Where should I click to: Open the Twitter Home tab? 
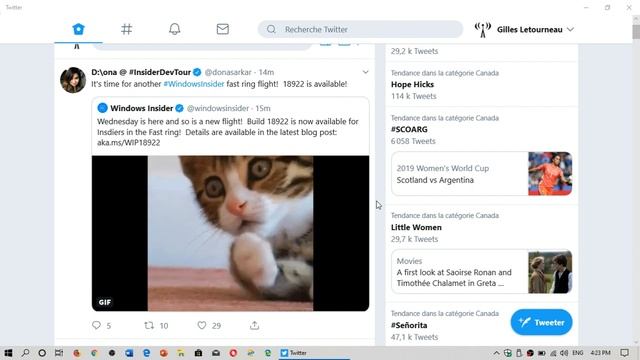[78, 29]
